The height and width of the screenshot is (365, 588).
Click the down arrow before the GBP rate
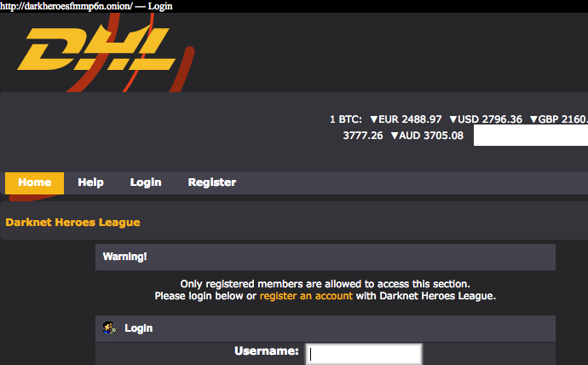[533, 119]
